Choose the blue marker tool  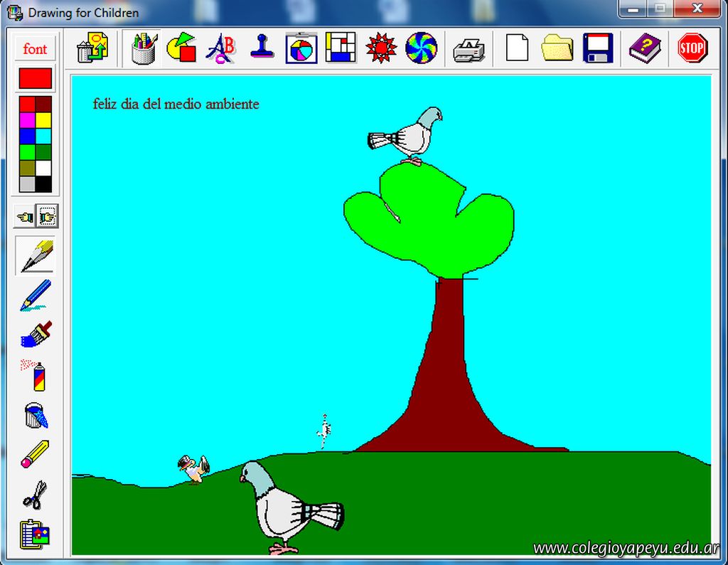coord(36,294)
